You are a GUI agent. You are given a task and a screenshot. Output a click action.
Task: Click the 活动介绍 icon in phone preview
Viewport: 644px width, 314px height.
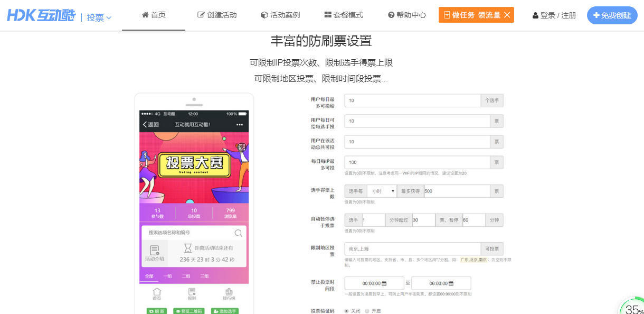pos(155,253)
